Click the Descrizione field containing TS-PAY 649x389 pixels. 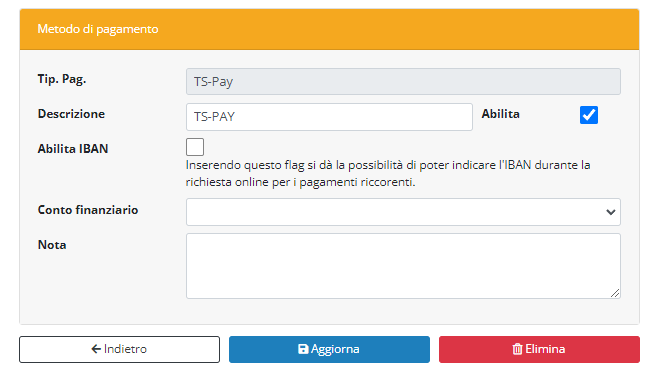[x=329, y=117]
